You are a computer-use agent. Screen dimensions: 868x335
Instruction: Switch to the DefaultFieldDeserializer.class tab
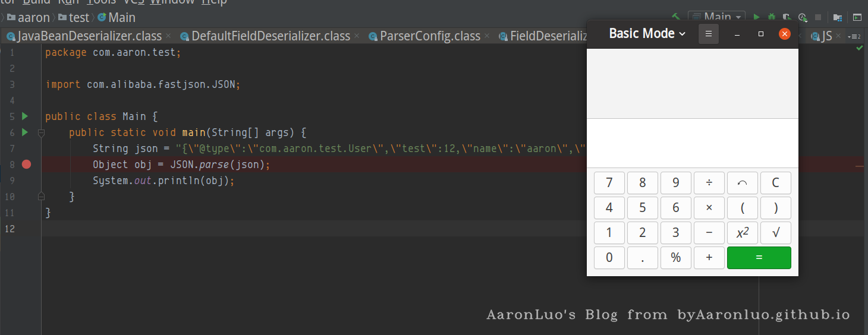pyautogui.click(x=271, y=36)
